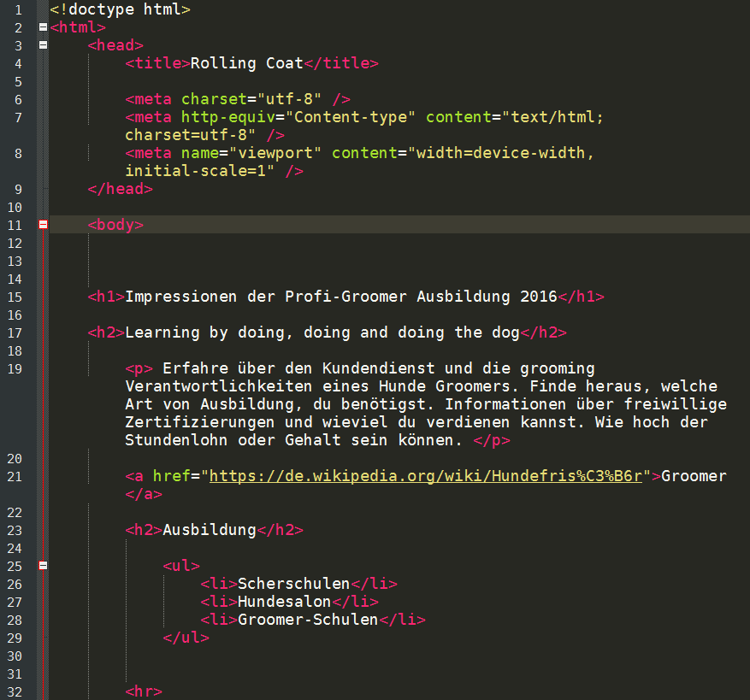The image size is (750, 700).
Task: Collapse the ul tag fold marker
Action: (x=43, y=566)
